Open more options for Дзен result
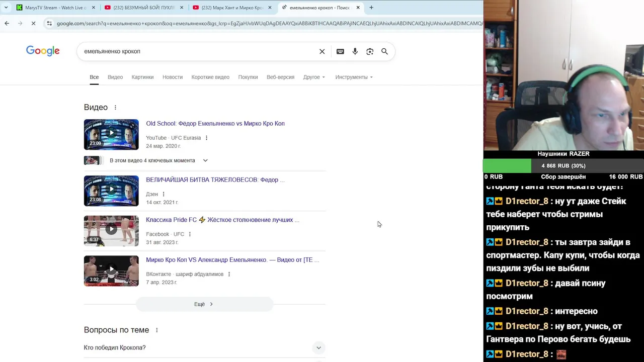 point(164,194)
